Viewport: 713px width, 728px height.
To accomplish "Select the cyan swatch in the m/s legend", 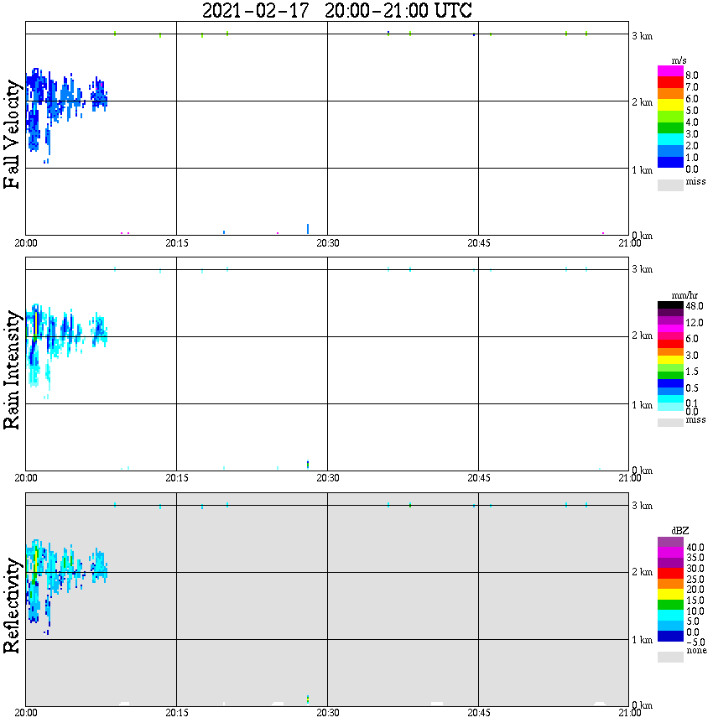I will (x=670, y=139).
